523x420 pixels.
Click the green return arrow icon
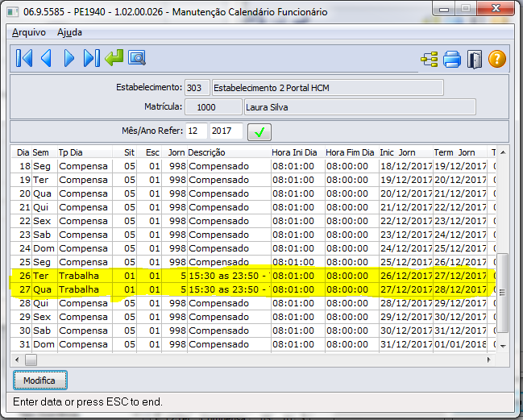114,57
